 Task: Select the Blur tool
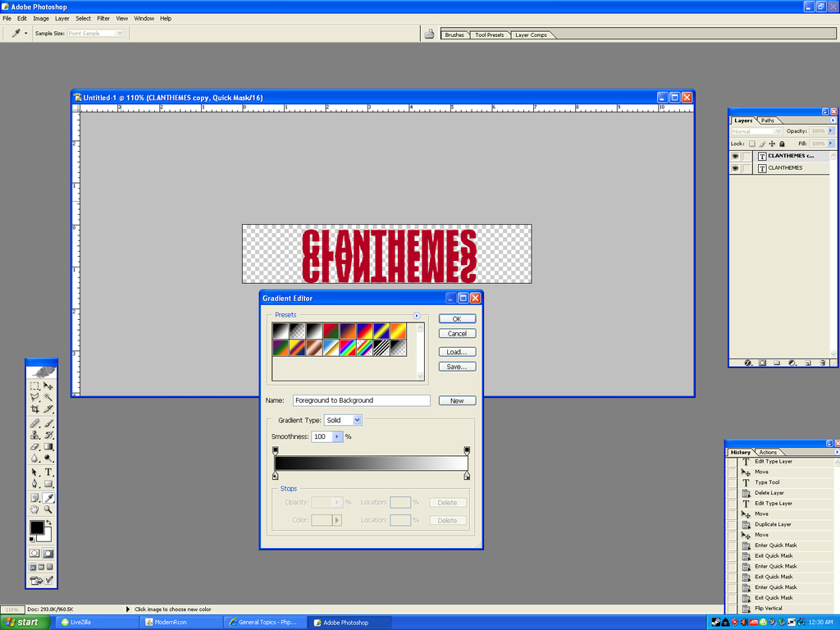(34, 458)
